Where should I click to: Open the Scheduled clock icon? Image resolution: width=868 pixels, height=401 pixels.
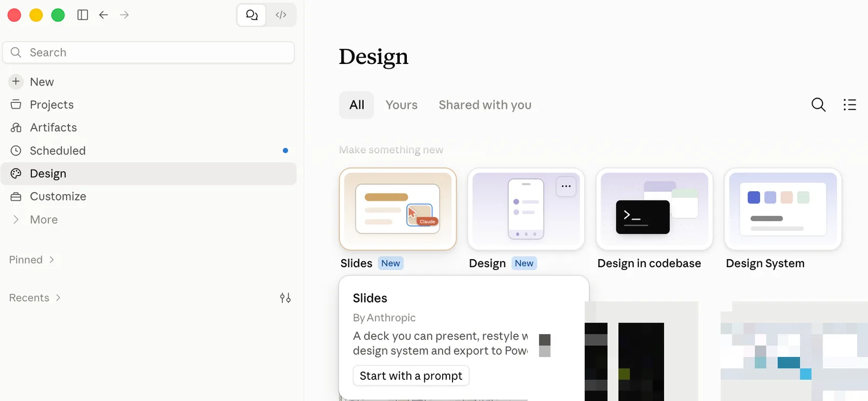[x=16, y=151]
